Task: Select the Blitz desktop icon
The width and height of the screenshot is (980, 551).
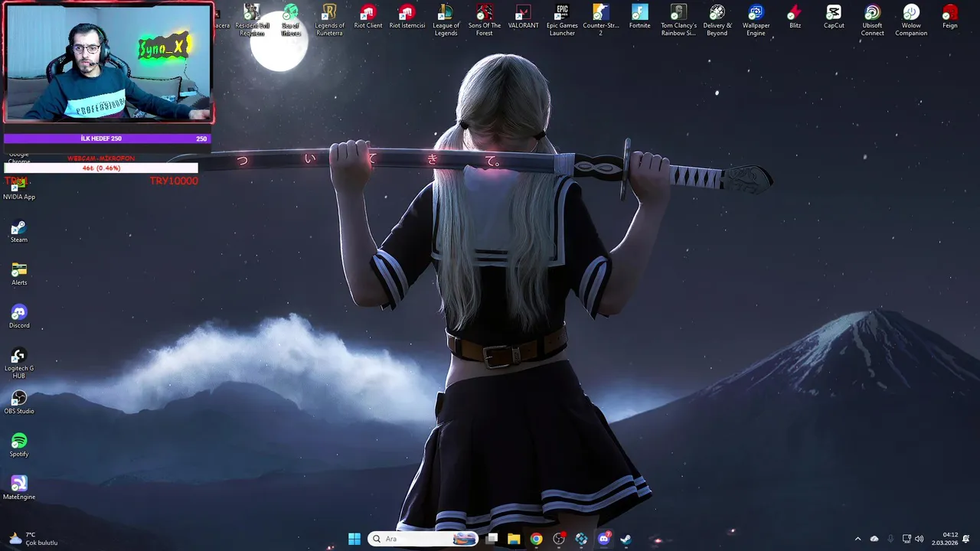Action: [x=795, y=17]
